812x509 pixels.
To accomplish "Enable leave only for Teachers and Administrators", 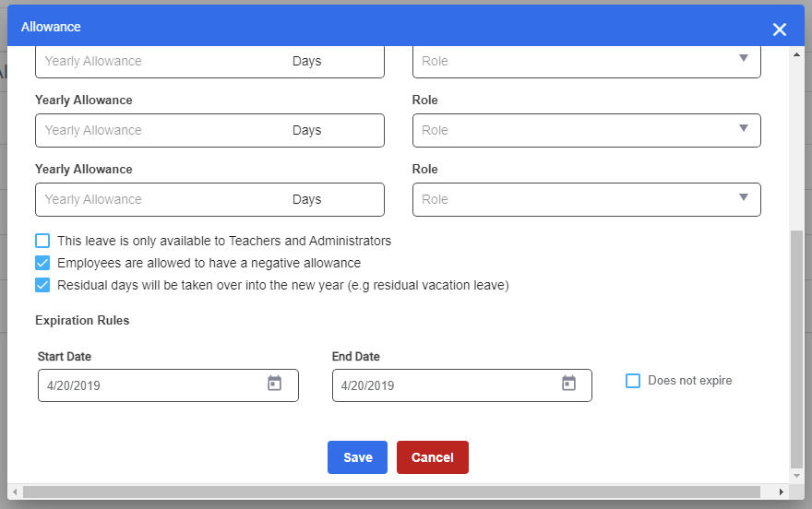I will (x=42, y=241).
